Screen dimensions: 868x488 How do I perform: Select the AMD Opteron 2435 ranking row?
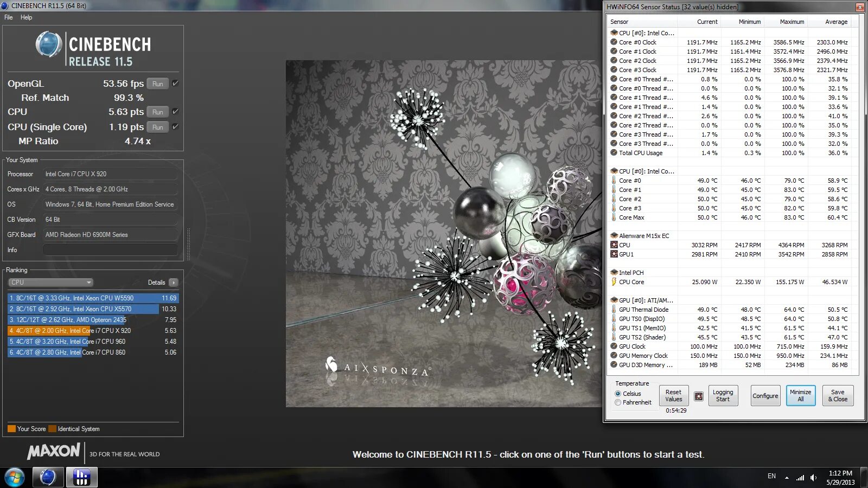click(x=92, y=320)
